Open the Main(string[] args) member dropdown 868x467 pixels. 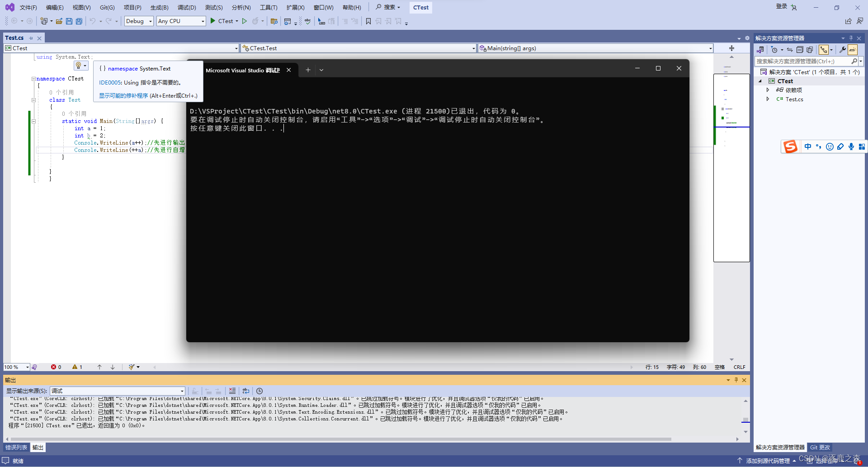click(595, 48)
